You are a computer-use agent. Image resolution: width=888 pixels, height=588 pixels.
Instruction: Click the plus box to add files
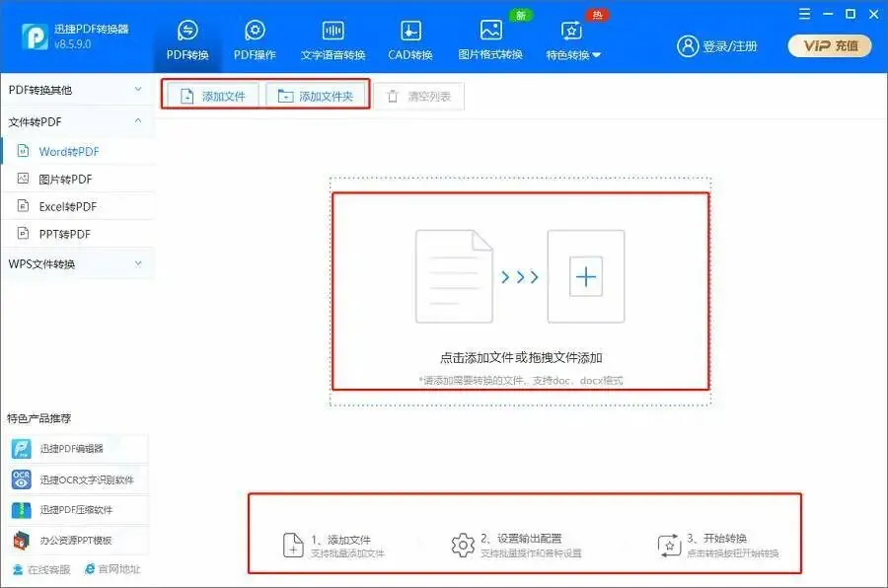point(585,276)
